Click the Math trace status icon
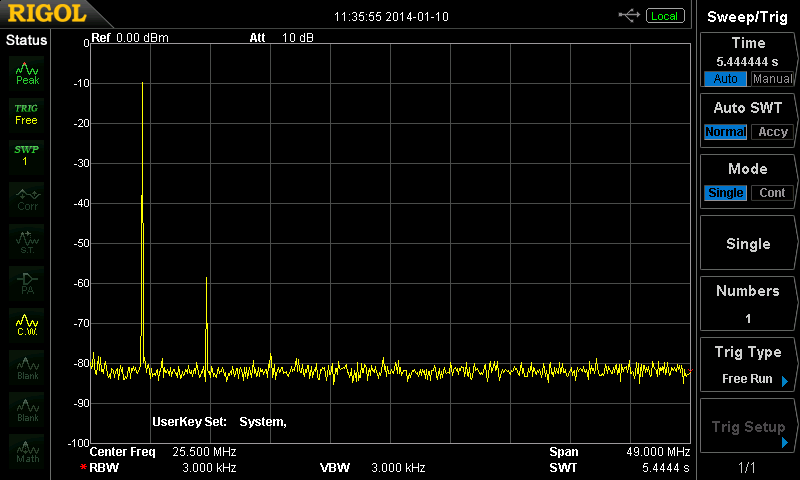 tap(27, 451)
